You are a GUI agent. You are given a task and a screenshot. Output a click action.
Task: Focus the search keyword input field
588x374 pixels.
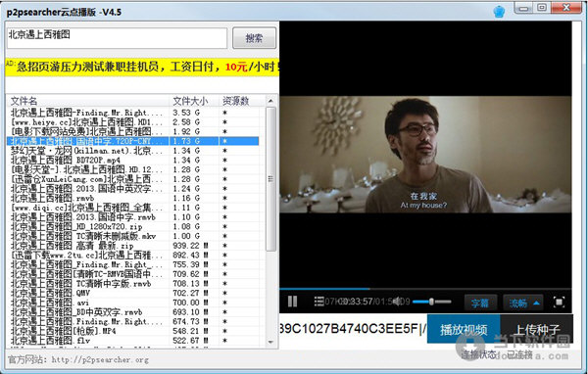[x=117, y=38]
